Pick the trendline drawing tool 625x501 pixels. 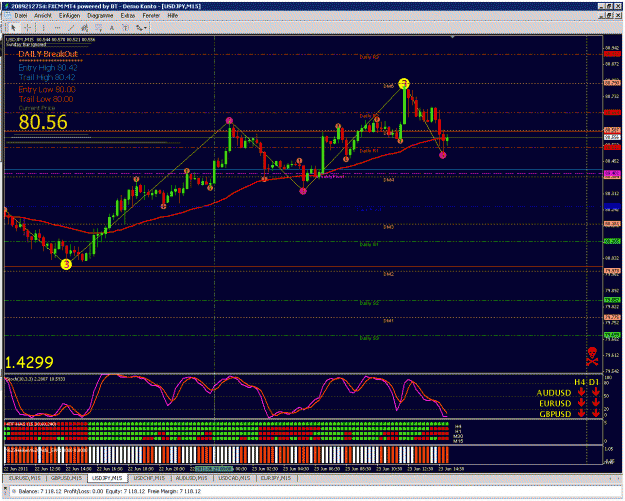[x=71, y=28]
